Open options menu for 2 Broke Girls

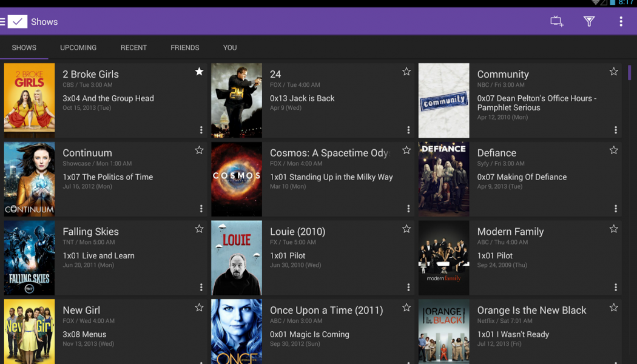coord(201,130)
